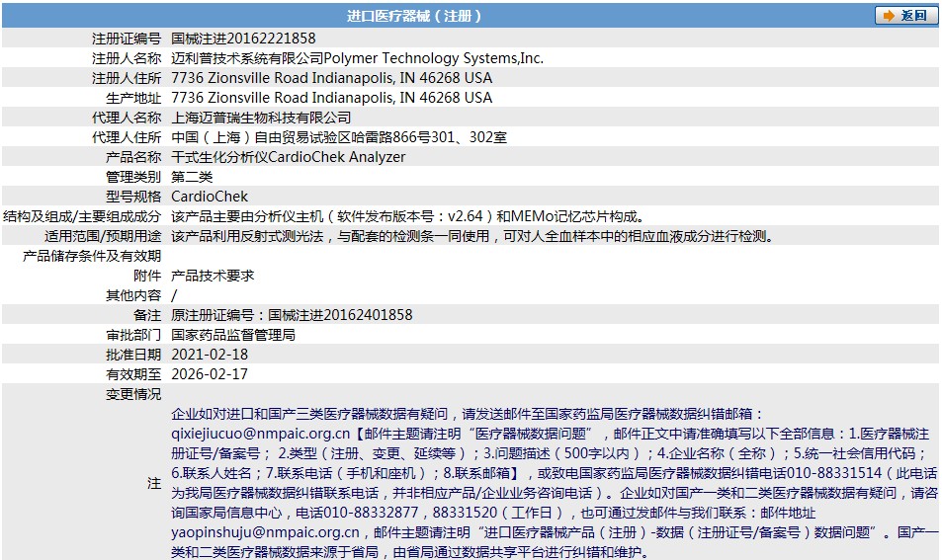This screenshot has height=560, width=942.
Task: Click the 其他内容 slash value
Action: [x=174, y=295]
